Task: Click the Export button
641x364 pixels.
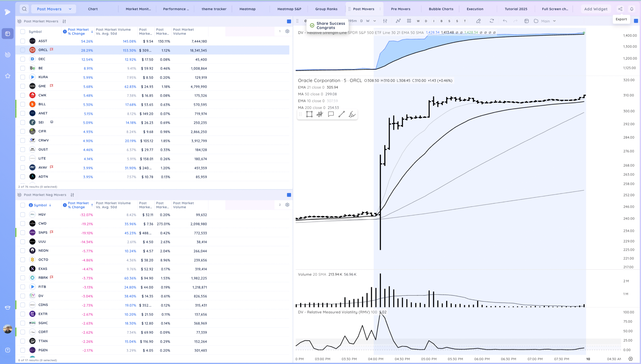Action: pyautogui.click(x=621, y=19)
